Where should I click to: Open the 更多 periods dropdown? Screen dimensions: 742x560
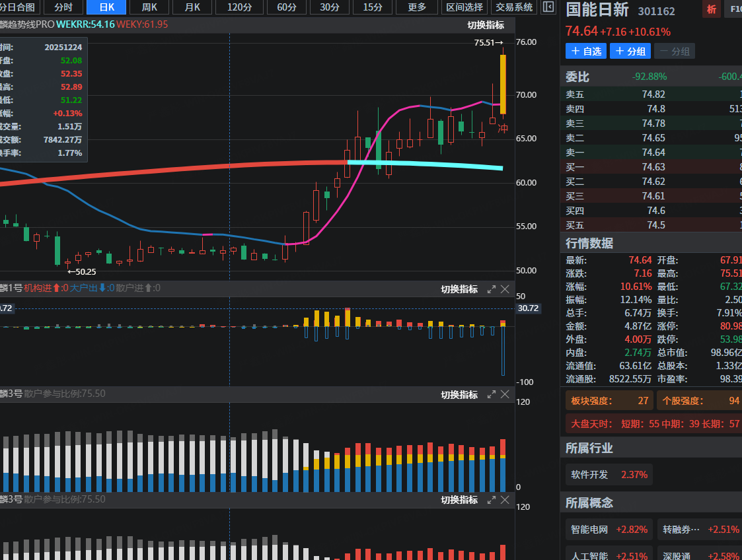tap(417, 7)
